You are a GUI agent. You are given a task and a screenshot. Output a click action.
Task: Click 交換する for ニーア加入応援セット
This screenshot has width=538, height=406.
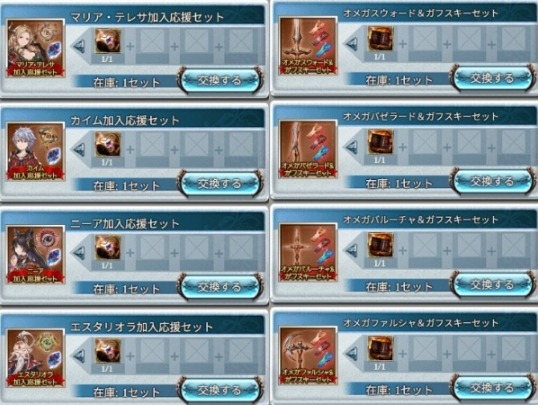tap(220, 287)
